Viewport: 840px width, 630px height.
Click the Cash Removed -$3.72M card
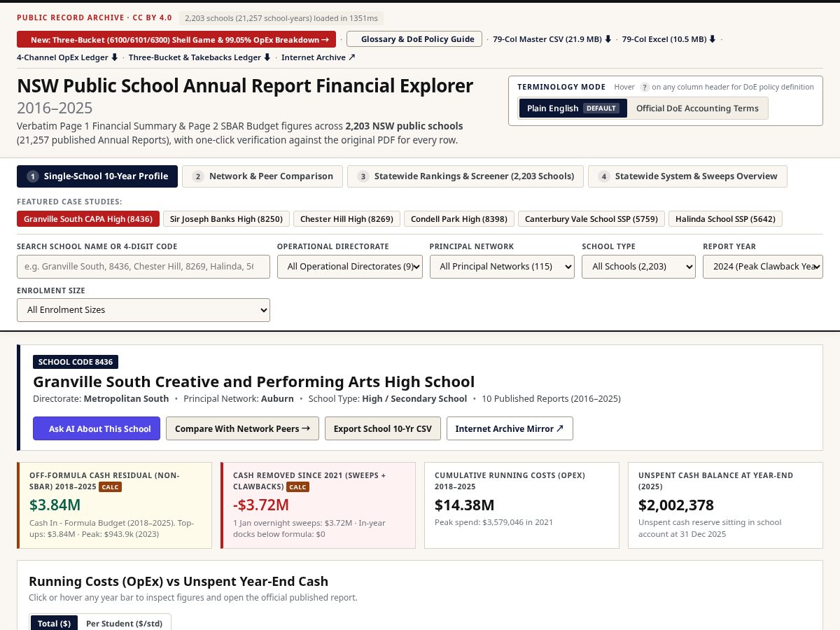point(318,505)
